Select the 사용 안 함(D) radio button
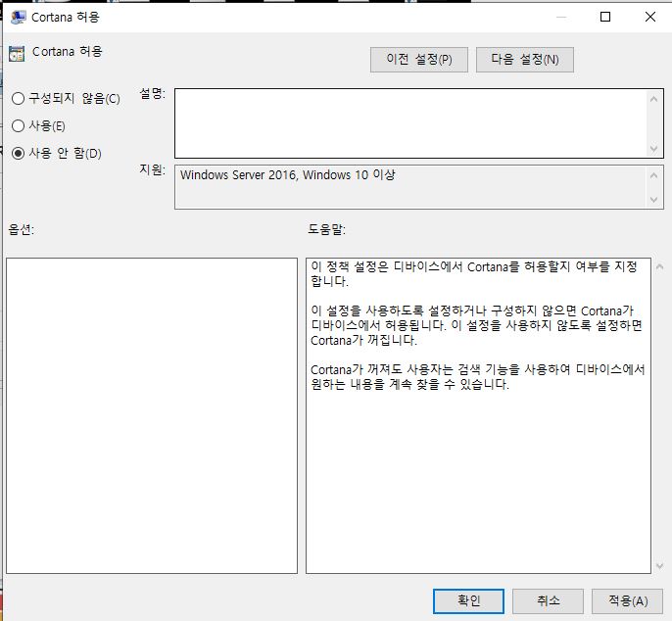The height and width of the screenshot is (621, 672). click(x=18, y=153)
